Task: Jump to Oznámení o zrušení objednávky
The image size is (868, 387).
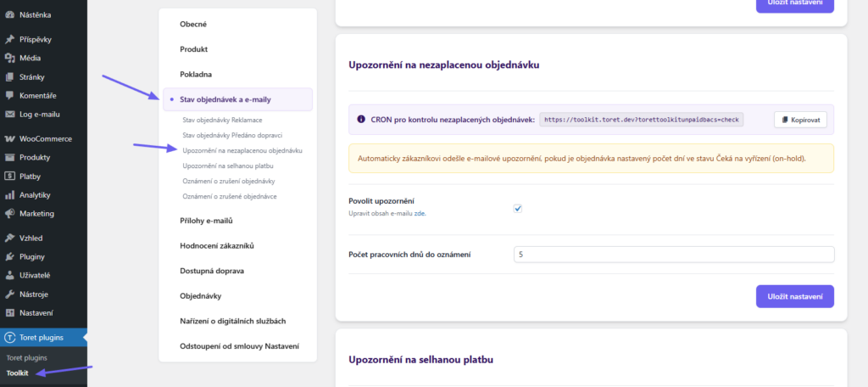Action: point(229,182)
